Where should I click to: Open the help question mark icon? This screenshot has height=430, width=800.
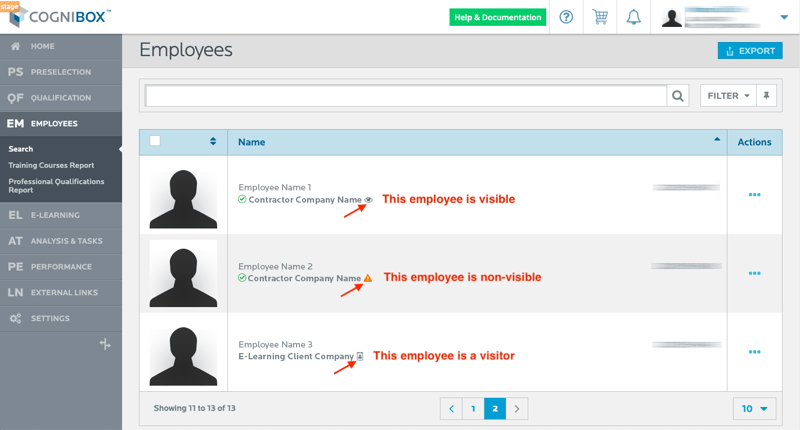tap(566, 17)
